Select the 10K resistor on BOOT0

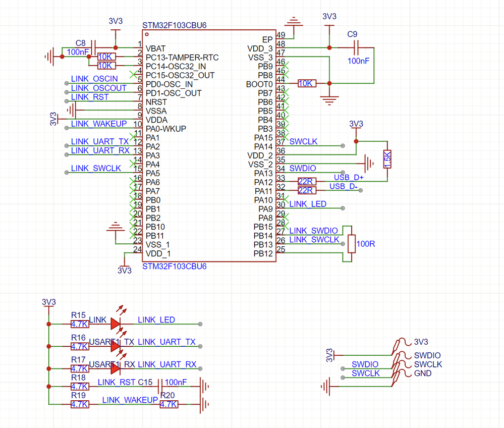click(307, 83)
